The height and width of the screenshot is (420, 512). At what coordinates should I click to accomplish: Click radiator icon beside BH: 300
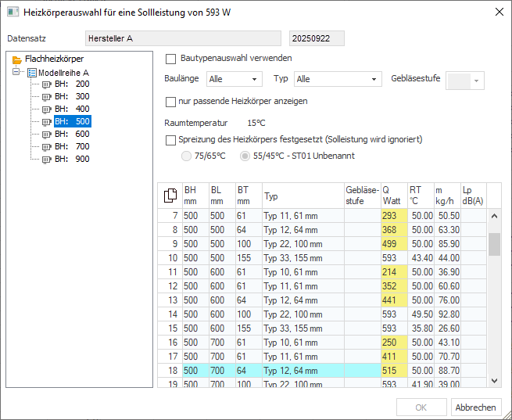(x=47, y=97)
